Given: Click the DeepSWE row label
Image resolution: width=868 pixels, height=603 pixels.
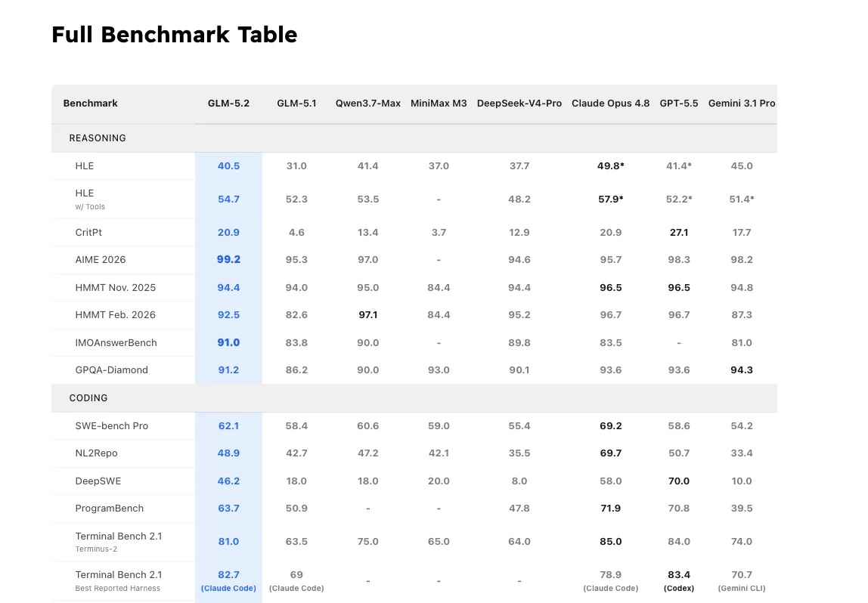Looking at the screenshot, I should coord(98,481).
